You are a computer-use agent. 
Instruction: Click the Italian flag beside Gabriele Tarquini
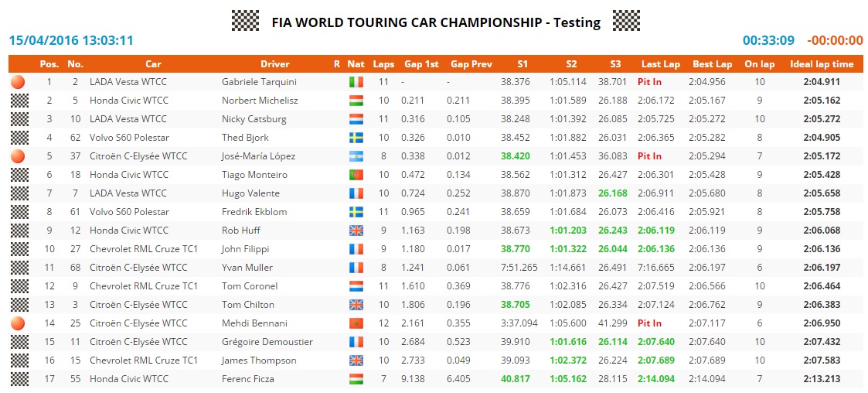click(x=356, y=81)
